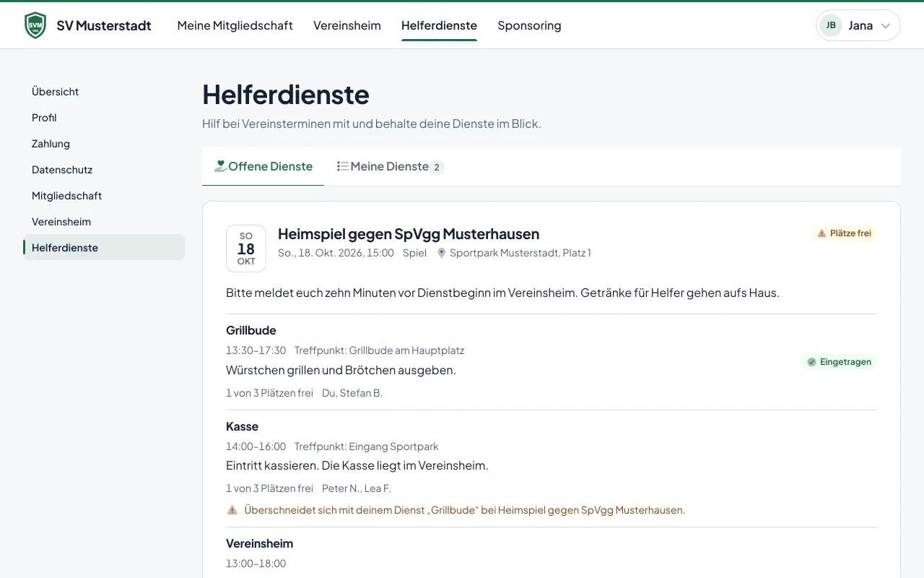The height and width of the screenshot is (578, 924).
Task: Click the list icon on Meine Dienste tab
Action: tap(343, 166)
